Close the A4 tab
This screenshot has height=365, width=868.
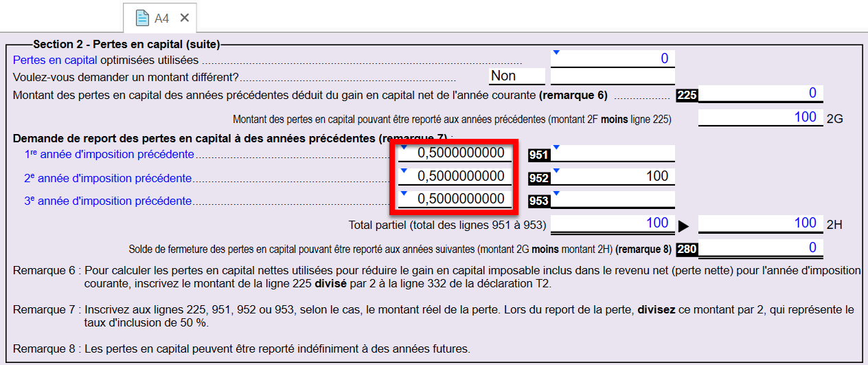point(184,18)
